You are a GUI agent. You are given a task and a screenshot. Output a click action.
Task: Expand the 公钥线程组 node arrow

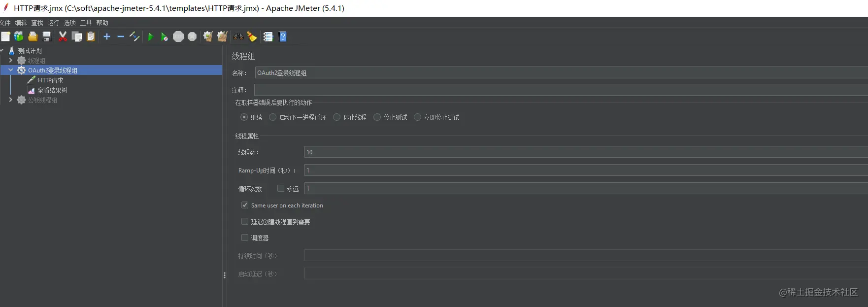pyautogui.click(x=11, y=100)
